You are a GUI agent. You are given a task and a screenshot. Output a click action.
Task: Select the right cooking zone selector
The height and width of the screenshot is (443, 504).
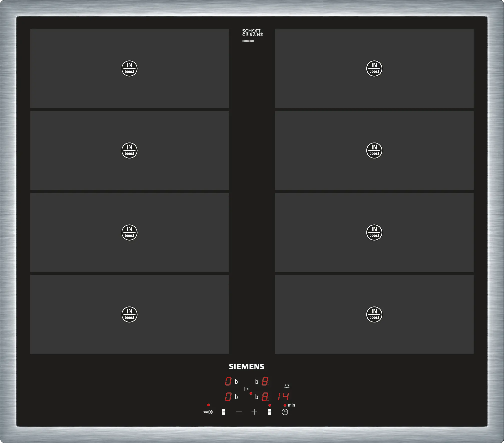pyautogui.click(x=269, y=412)
